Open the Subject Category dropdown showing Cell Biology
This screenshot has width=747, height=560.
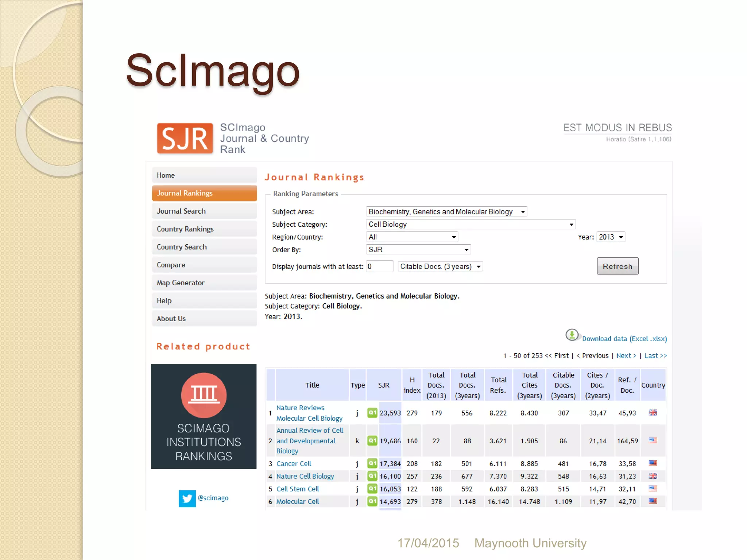click(x=471, y=224)
